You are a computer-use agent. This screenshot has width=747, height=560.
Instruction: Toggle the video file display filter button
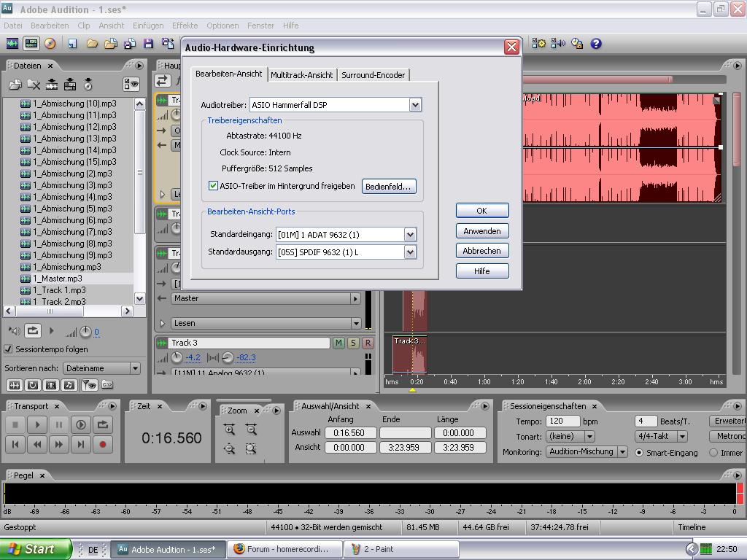(x=51, y=385)
